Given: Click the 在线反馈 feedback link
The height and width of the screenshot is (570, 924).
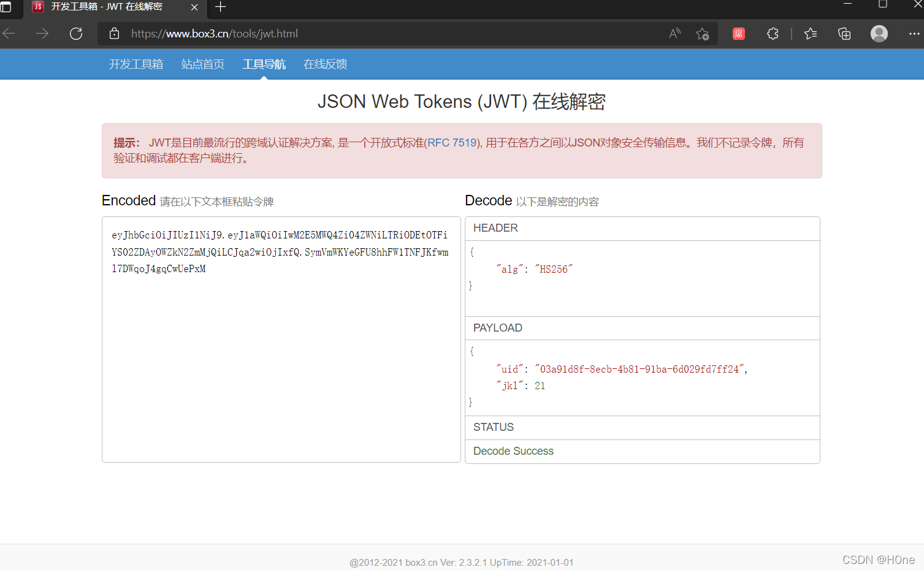Looking at the screenshot, I should [x=325, y=64].
